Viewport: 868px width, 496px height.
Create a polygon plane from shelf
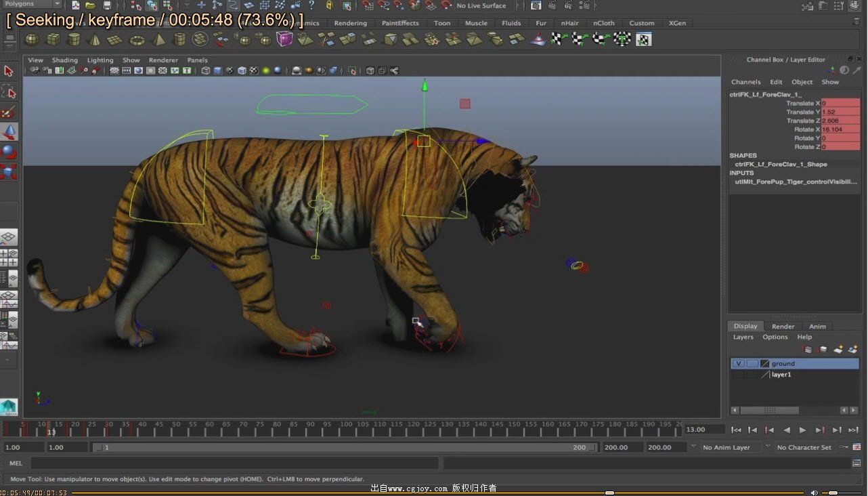[x=116, y=39]
